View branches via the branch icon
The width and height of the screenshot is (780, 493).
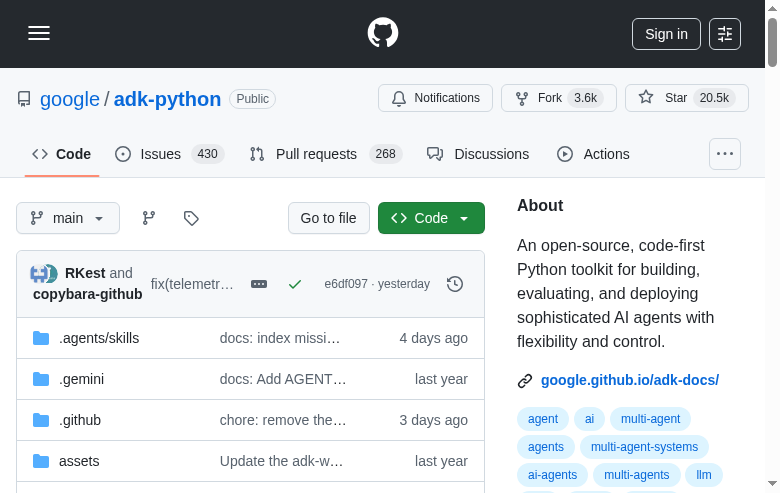click(149, 218)
